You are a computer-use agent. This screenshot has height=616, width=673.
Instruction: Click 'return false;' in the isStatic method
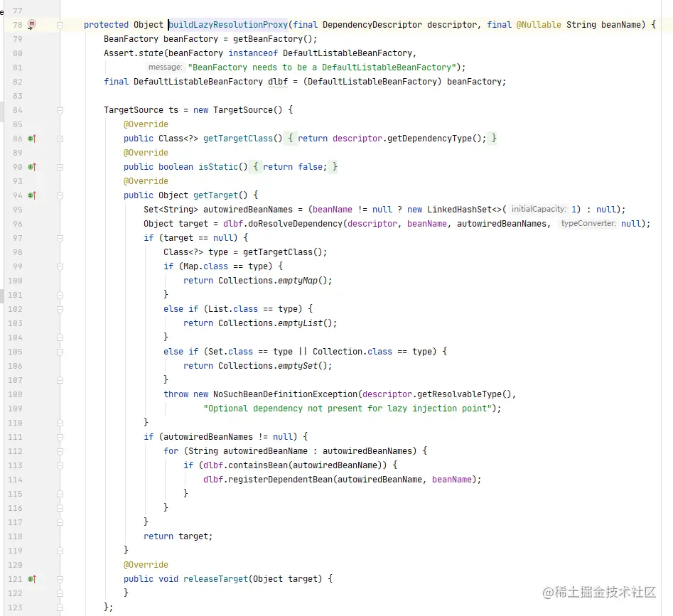pyautogui.click(x=295, y=167)
